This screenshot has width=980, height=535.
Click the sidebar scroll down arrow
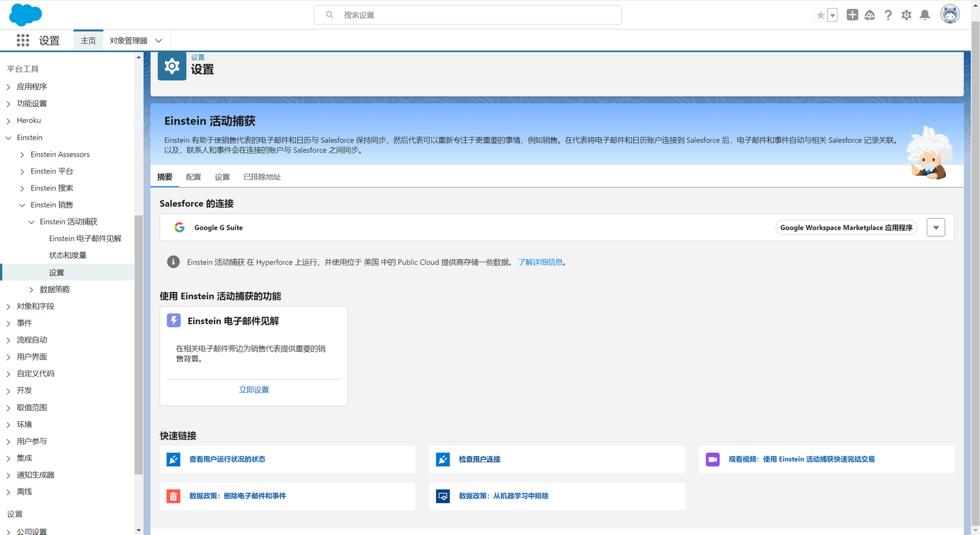click(x=138, y=530)
